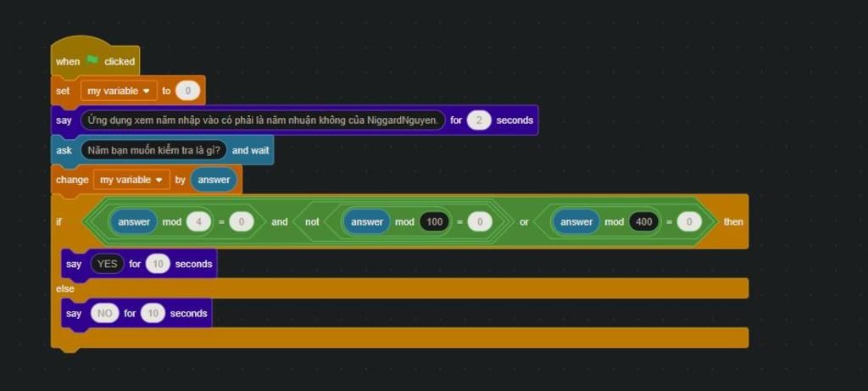868x391 pixels.
Task: Select the answer reporter before mod 400
Action: (x=576, y=222)
